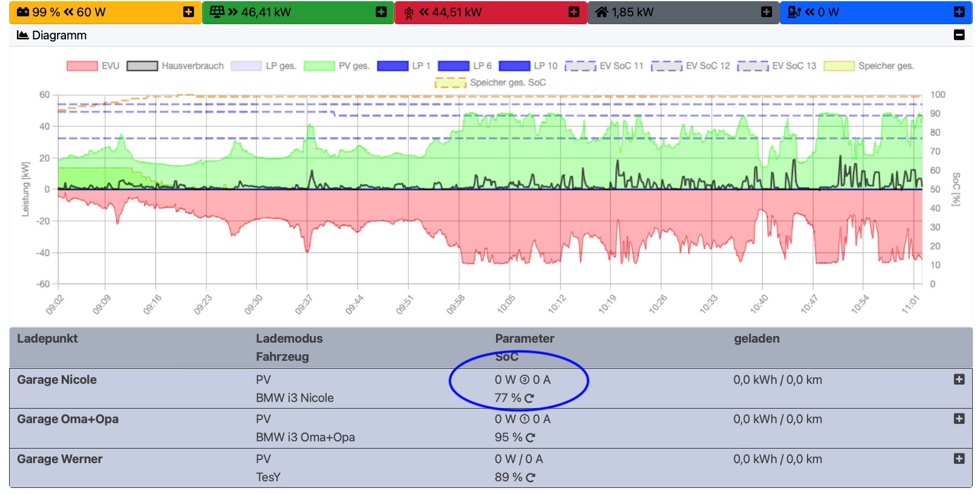Viewport: 980px width, 494px height.
Task: Click the LP 10 legend entry
Action: 514,66
